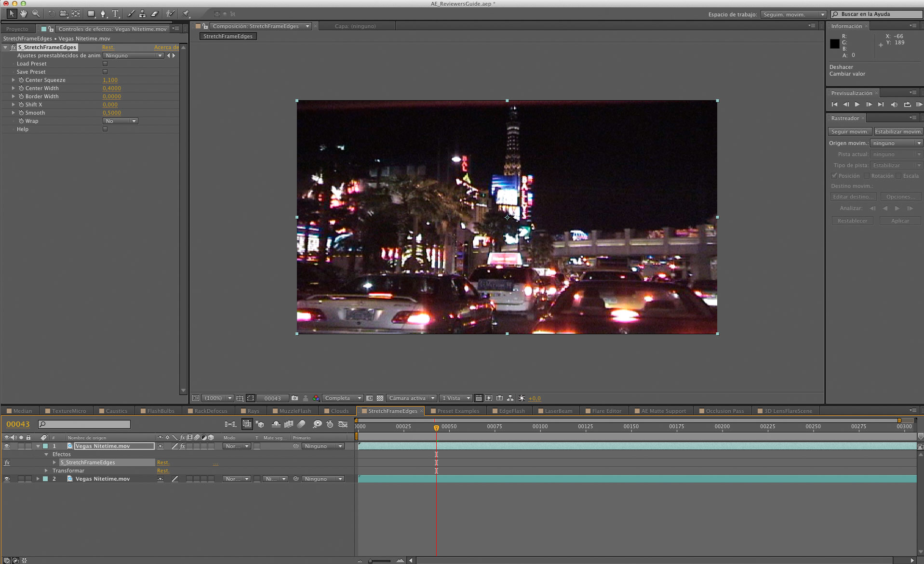The width and height of the screenshot is (924, 564).
Task: Click the Seguir movim. button
Action: (x=849, y=131)
